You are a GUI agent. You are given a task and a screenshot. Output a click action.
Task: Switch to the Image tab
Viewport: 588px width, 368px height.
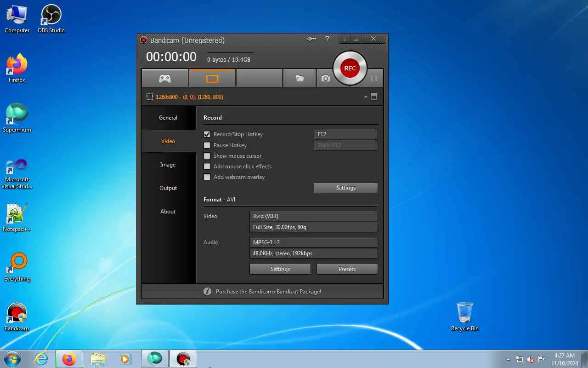click(x=168, y=165)
